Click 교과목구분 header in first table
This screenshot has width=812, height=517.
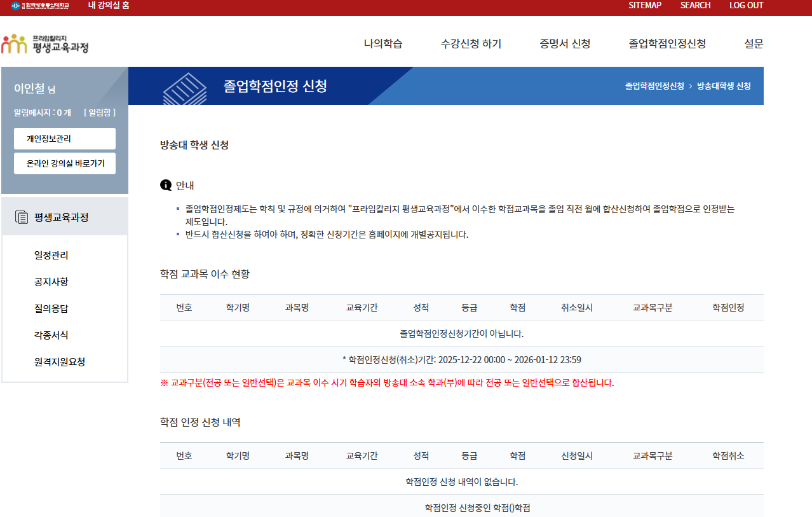[653, 307]
